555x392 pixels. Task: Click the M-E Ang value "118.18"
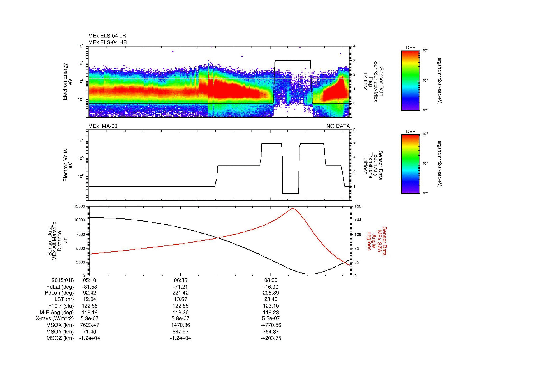click(x=90, y=313)
